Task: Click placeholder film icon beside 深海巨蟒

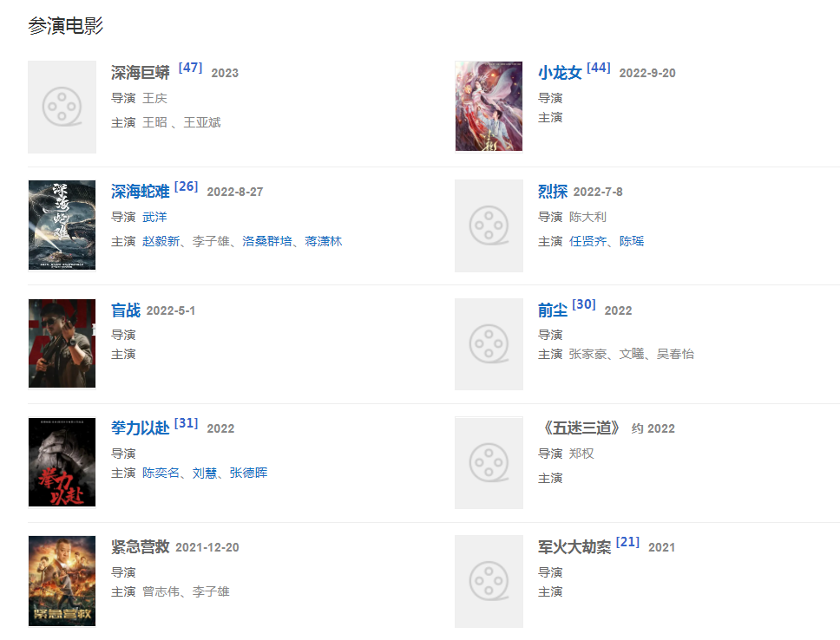Action: click(x=62, y=107)
